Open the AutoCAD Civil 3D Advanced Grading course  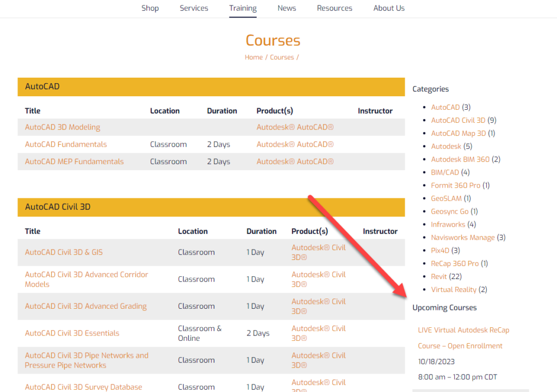pyautogui.click(x=85, y=306)
